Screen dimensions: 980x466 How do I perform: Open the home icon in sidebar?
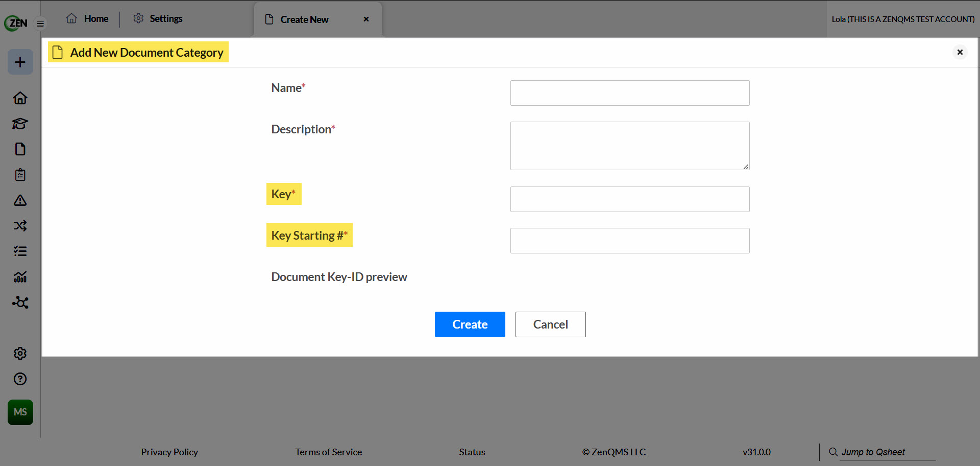pyautogui.click(x=20, y=98)
